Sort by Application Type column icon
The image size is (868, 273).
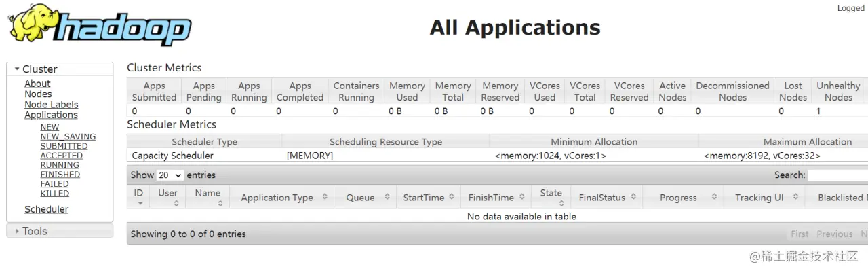point(325,197)
